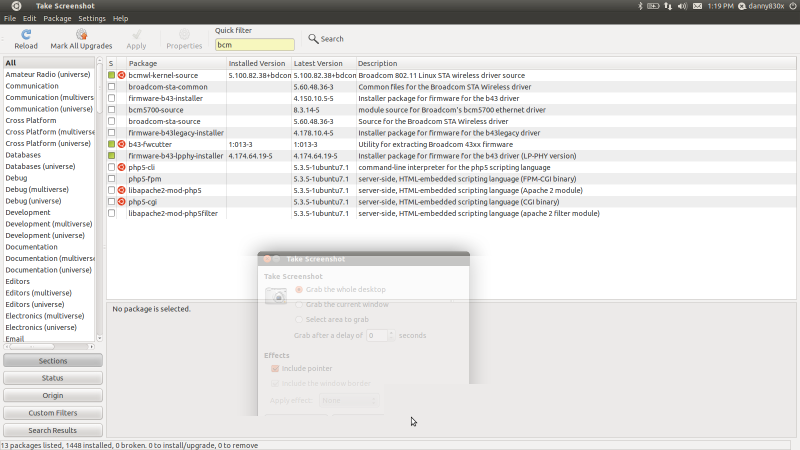Select the bcm5700-source package name
The width and height of the screenshot is (800, 450).
pyautogui.click(x=156, y=110)
